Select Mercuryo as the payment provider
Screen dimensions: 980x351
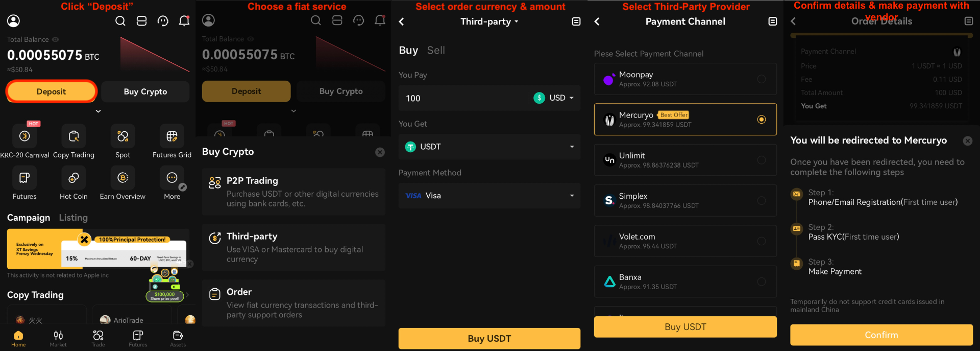coord(685,119)
